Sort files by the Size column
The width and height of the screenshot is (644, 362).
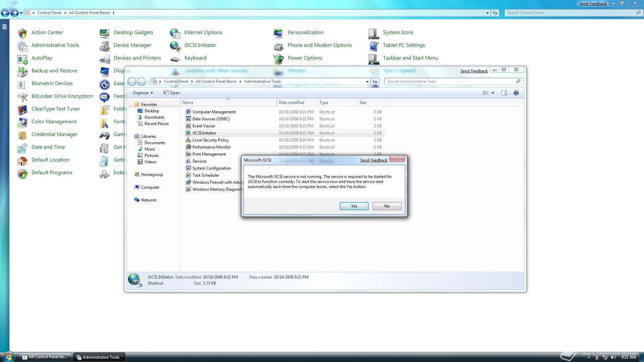coord(371,103)
